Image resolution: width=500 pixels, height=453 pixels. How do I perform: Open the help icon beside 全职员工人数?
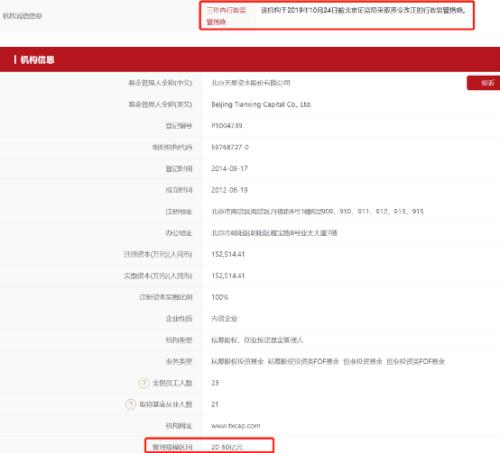tap(144, 383)
